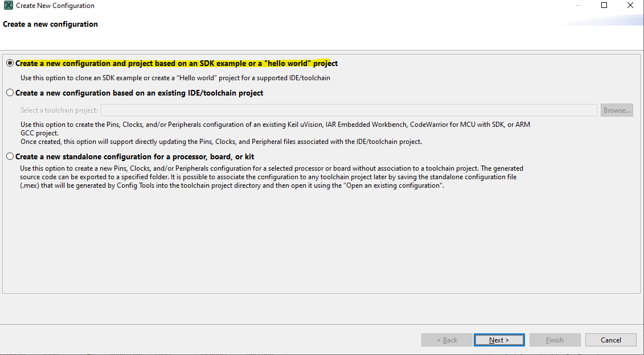Image resolution: width=644 pixels, height=355 pixels.
Task: Click the "Create New Configuration" title bar text
Action: (x=55, y=6)
